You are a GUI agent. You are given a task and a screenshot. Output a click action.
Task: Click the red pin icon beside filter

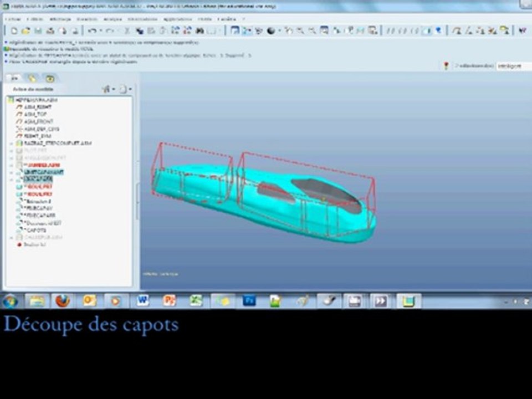[x=446, y=66]
